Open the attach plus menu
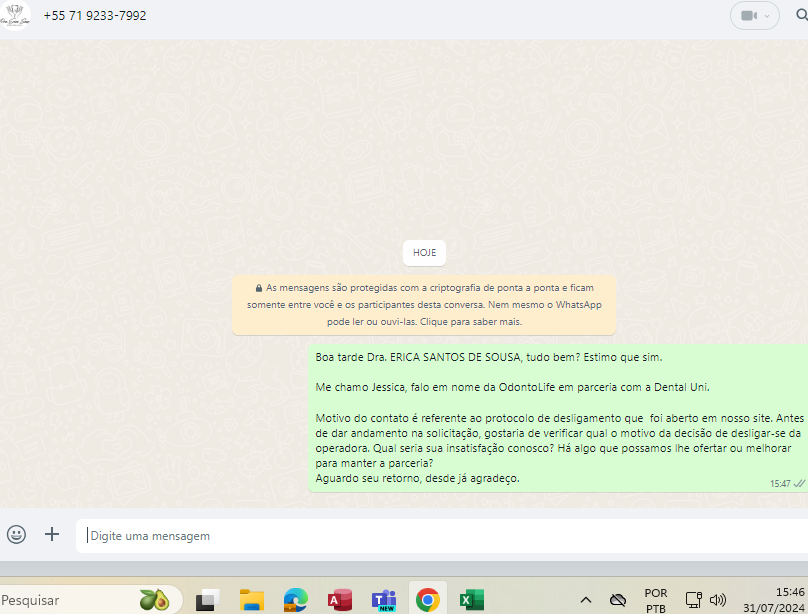808x614 pixels. pyautogui.click(x=52, y=534)
